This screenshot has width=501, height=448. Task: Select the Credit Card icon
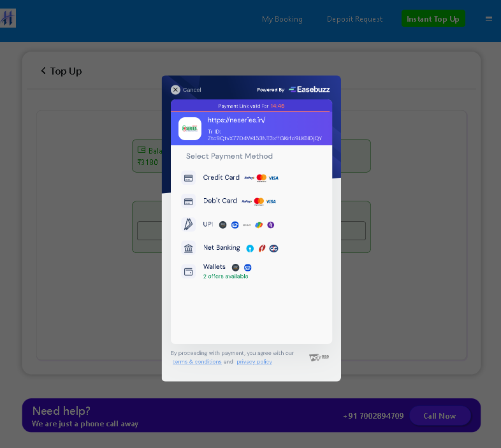click(188, 178)
